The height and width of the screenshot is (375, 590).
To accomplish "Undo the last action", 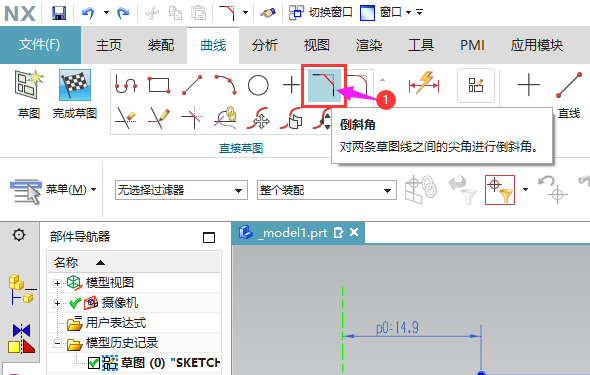I will 88,13.
